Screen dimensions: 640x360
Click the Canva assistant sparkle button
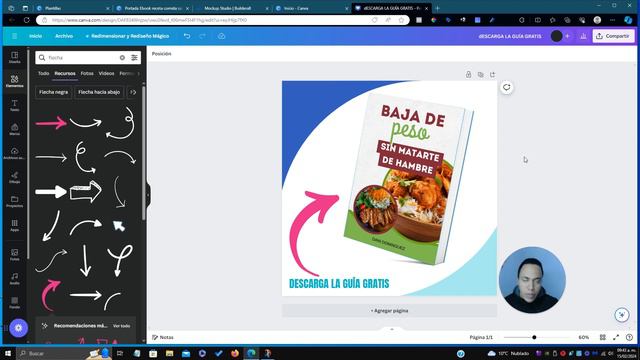622,315
